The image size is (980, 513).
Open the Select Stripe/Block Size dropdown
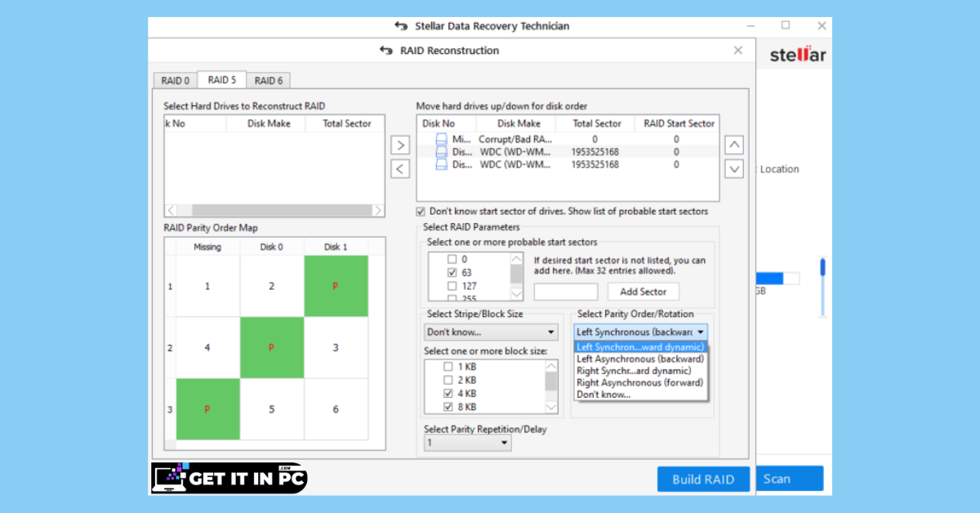click(491, 332)
